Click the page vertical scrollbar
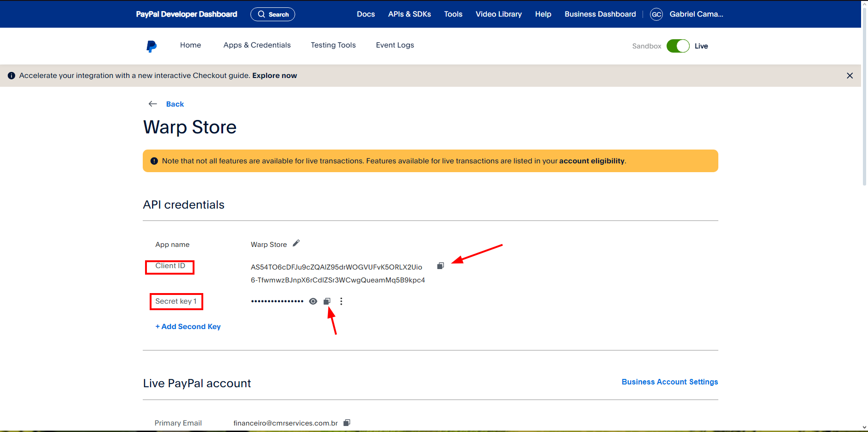Viewport: 868px width, 432px height. click(x=864, y=96)
